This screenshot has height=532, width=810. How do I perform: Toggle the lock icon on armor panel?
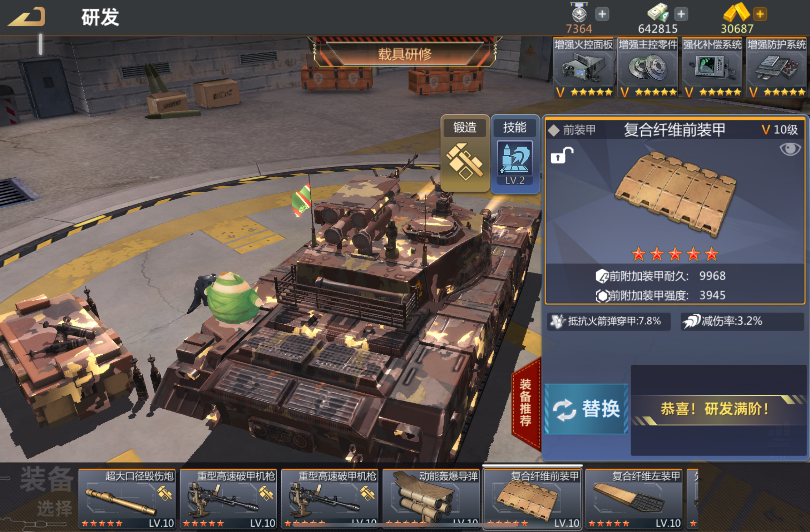(x=562, y=155)
